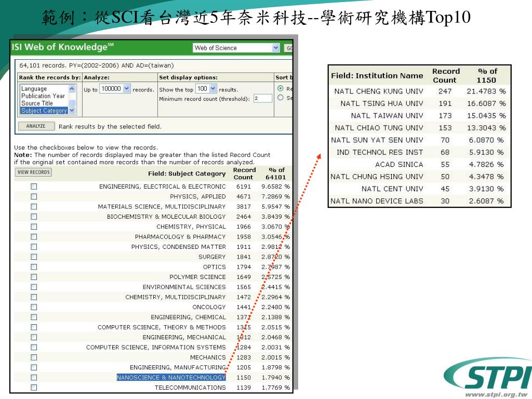Tick the Surgery checkbox
The height and width of the screenshot is (399, 532).
click(x=34, y=257)
